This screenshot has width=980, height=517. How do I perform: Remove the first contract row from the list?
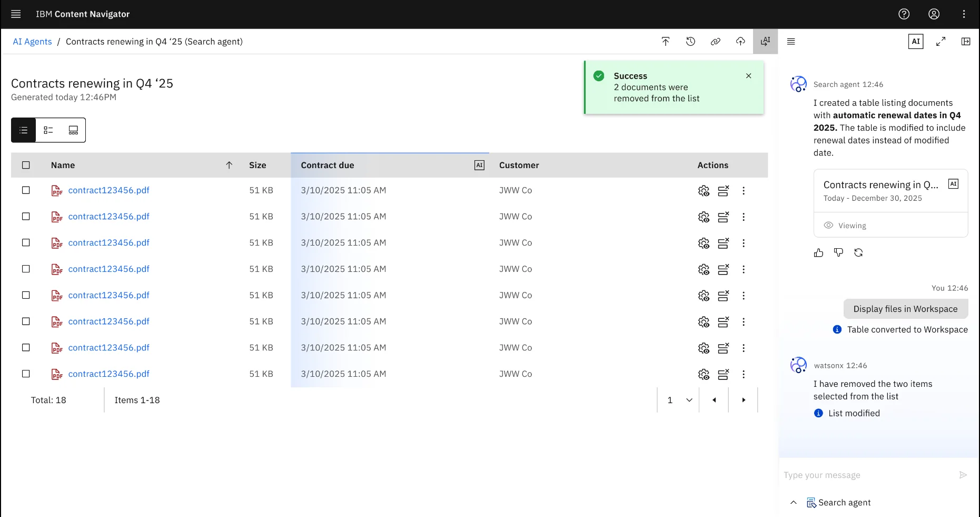click(724, 191)
